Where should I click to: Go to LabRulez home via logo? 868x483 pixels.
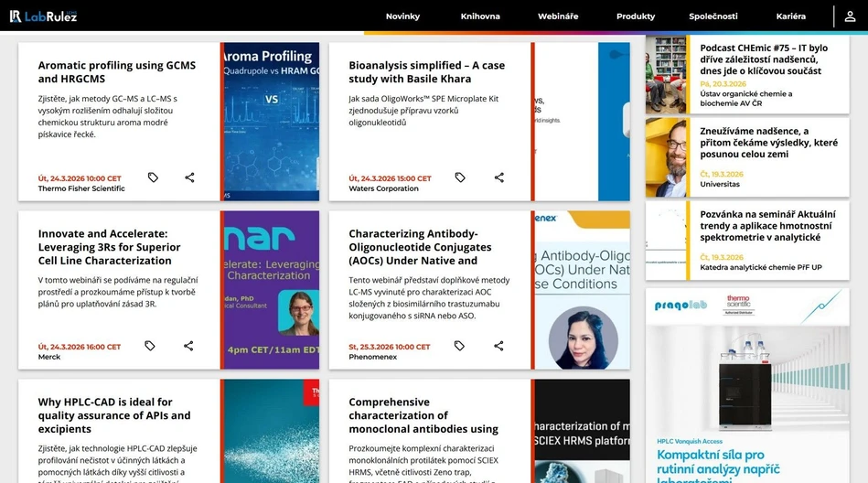pos(43,16)
